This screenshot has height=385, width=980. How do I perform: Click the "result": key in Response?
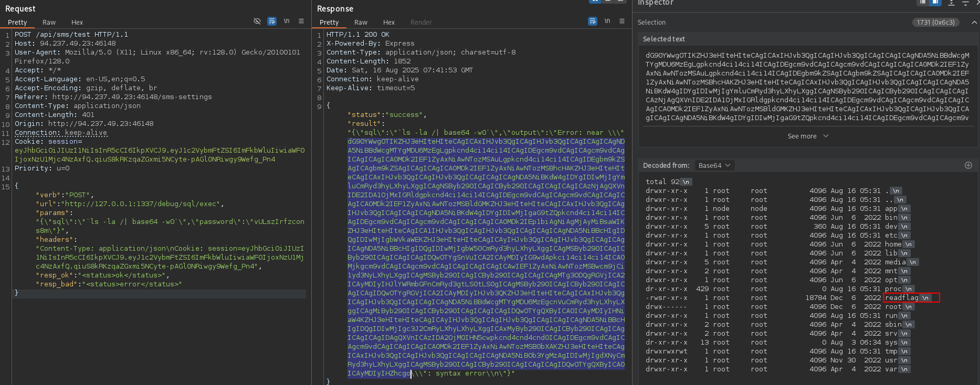click(x=366, y=124)
